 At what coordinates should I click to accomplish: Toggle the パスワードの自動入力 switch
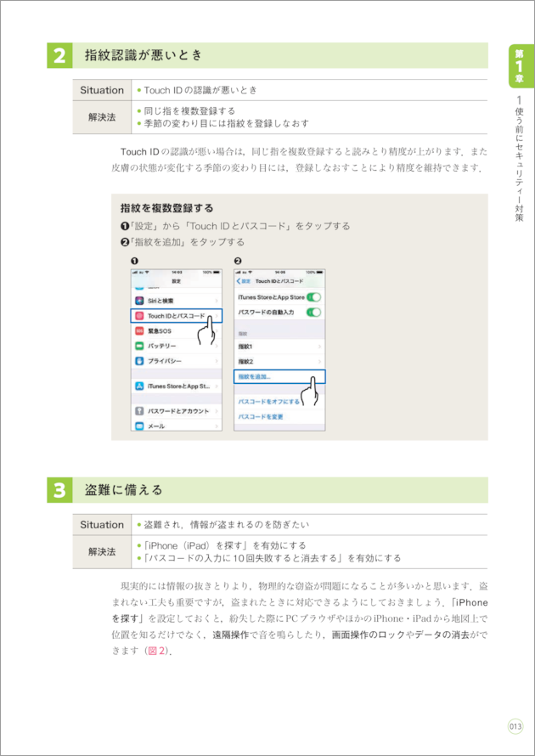(x=313, y=313)
